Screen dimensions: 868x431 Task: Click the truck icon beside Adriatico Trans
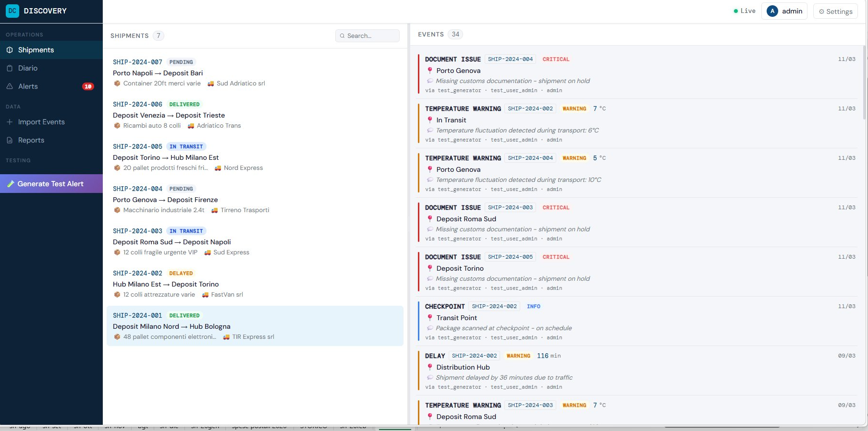tap(191, 126)
